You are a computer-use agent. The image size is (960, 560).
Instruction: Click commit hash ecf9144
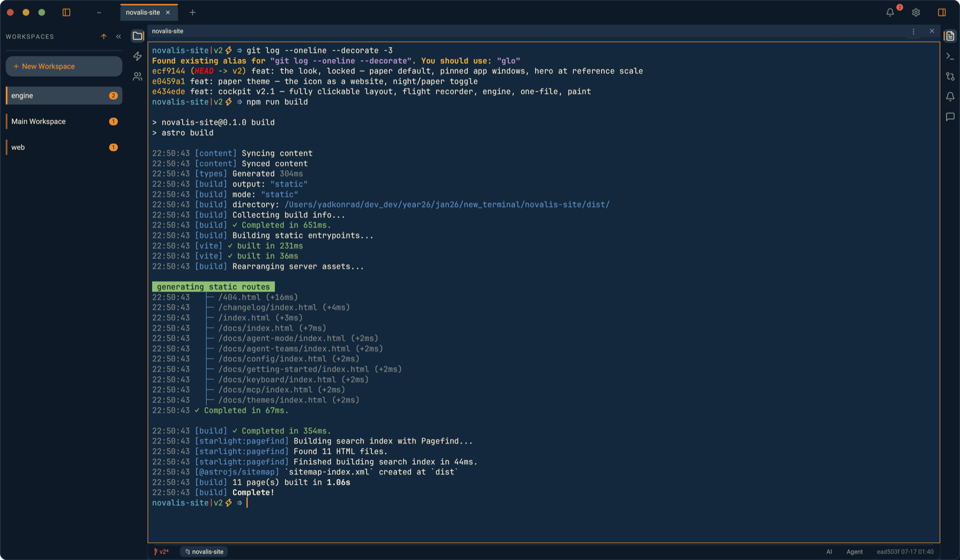click(169, 71)
